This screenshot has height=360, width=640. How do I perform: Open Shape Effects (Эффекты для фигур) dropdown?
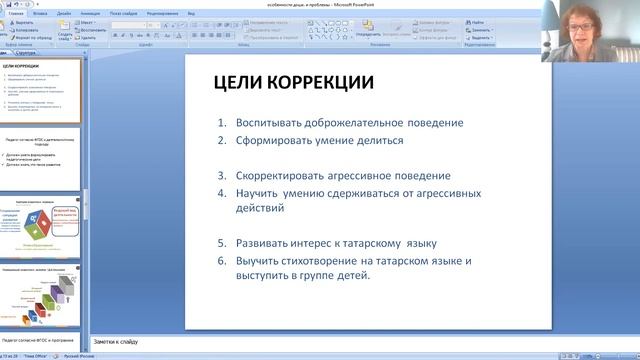(x=435, y=37)
